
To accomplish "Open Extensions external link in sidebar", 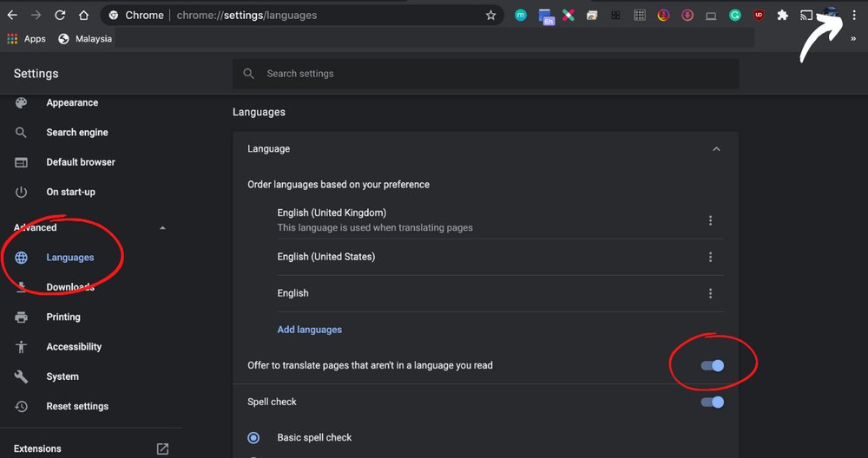I will 162,448.
